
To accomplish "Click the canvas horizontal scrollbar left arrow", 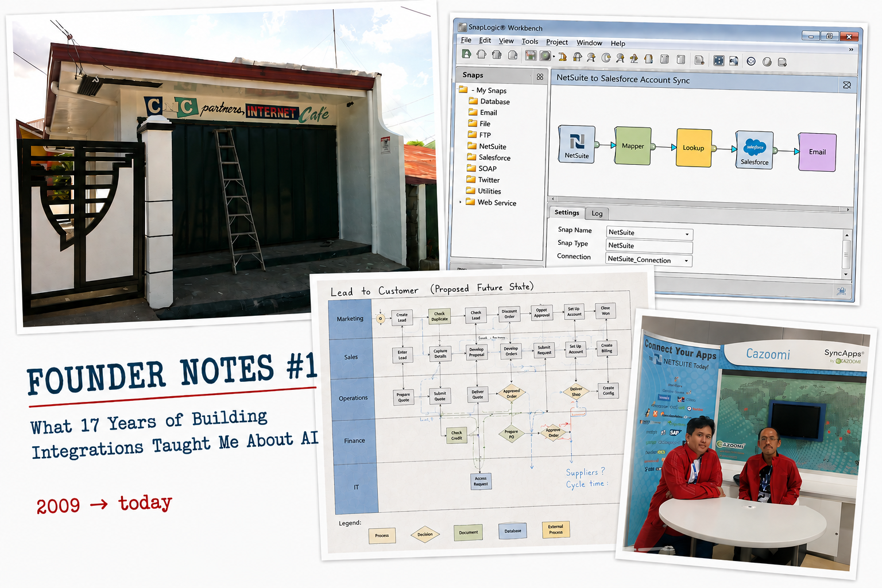I will pyautogui.click(x=552, y=199).
